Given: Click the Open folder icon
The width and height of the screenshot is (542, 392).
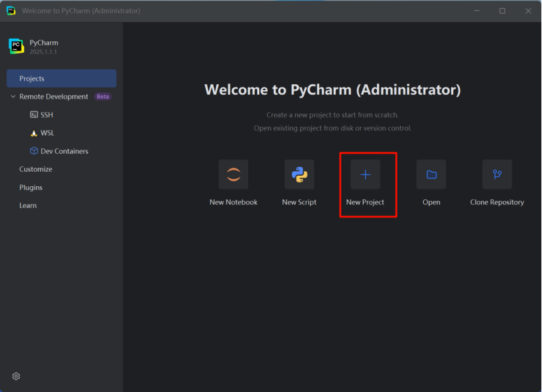Looking at the screenshot, I should pos(432,174).
